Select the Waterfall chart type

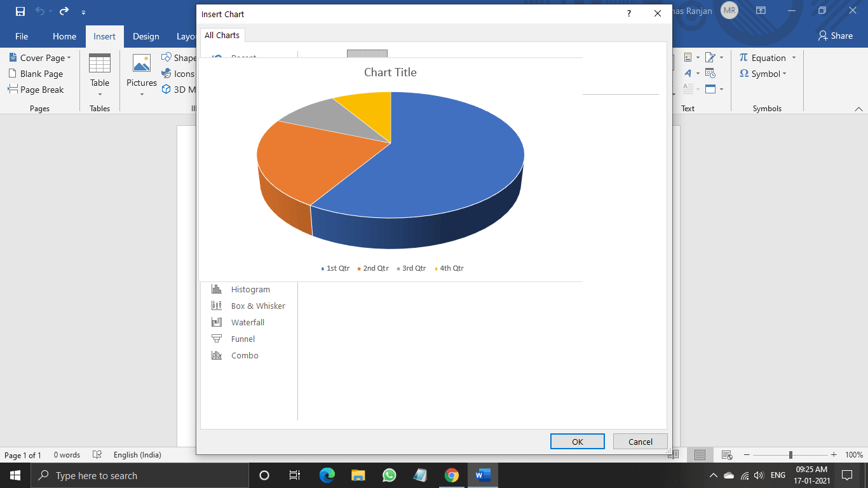(247, 322)
